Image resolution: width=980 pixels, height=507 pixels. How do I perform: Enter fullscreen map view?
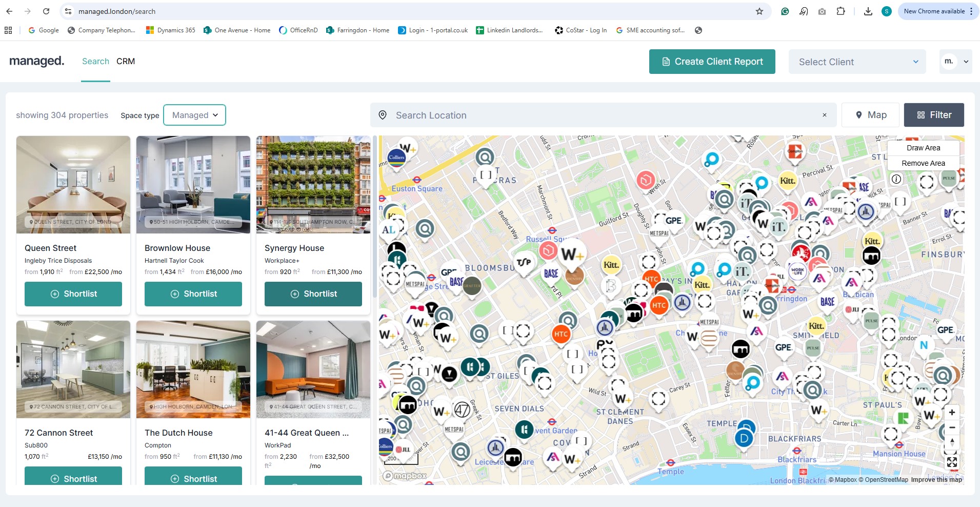952,462
